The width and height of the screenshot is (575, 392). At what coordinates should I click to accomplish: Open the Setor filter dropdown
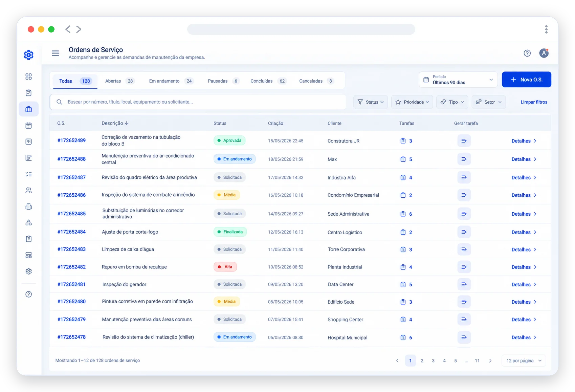[x=489, y=102]
